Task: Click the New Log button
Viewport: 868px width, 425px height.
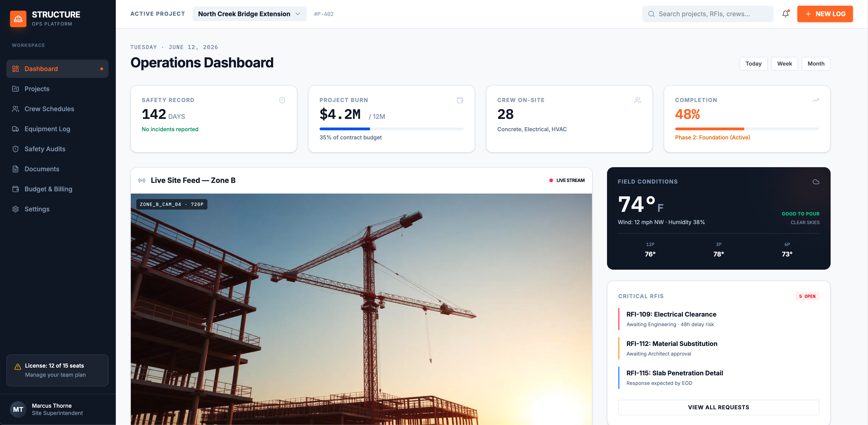Action: (x=825, y=14)
